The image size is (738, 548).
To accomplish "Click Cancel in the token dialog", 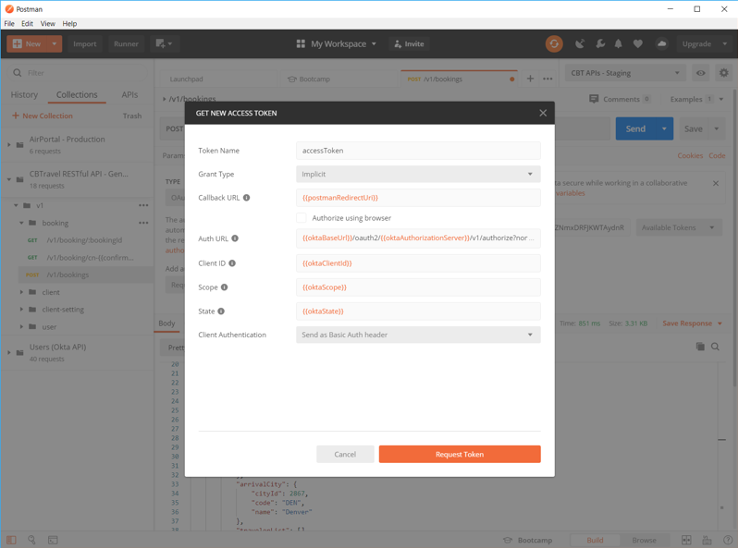I will [x=345, y=454].
